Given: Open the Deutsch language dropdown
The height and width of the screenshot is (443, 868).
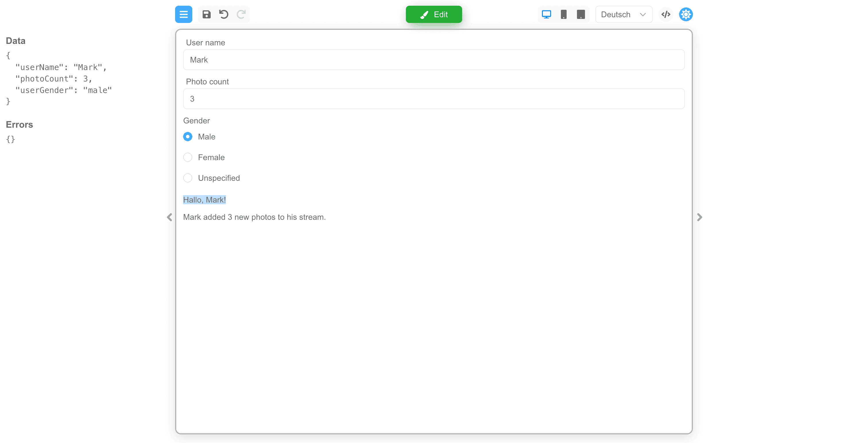Looking at the screenshot, I should click(x=623, y=14).
